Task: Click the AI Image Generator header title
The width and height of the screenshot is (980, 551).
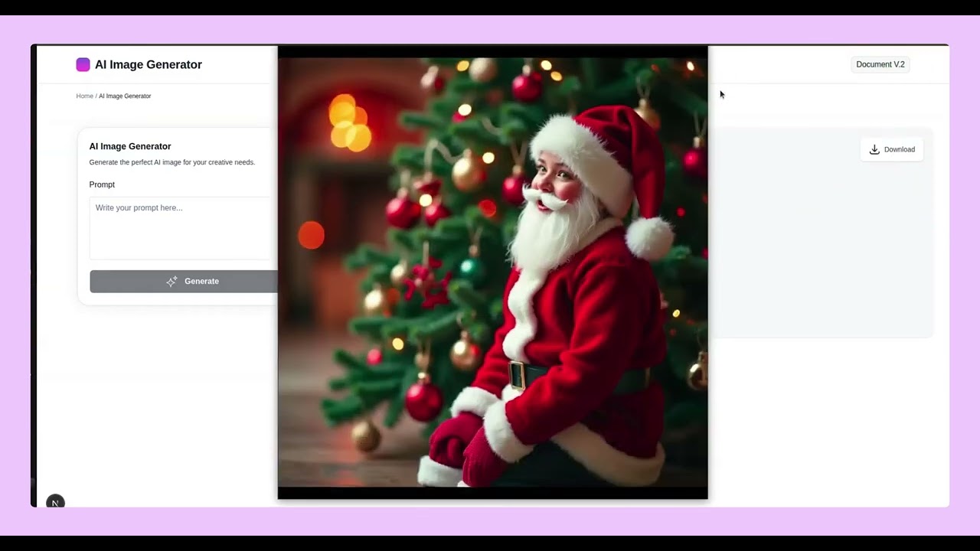Action: (149, 64)
